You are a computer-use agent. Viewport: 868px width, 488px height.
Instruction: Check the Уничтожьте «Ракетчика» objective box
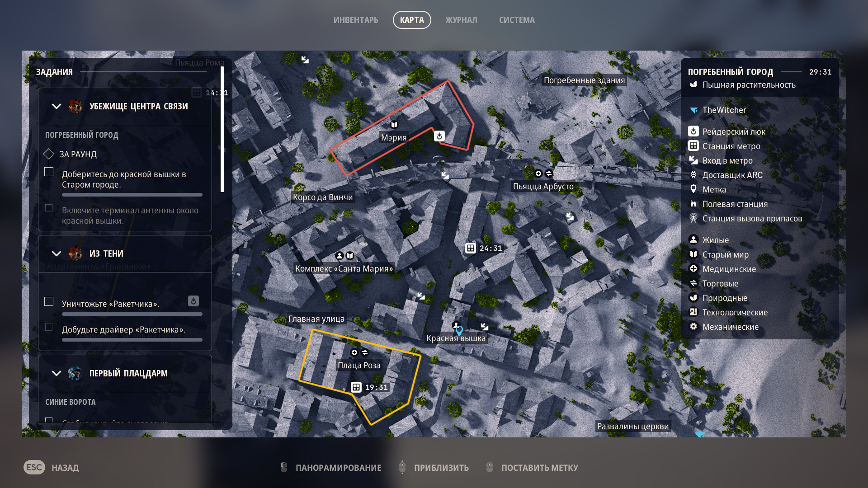point(49,301)
